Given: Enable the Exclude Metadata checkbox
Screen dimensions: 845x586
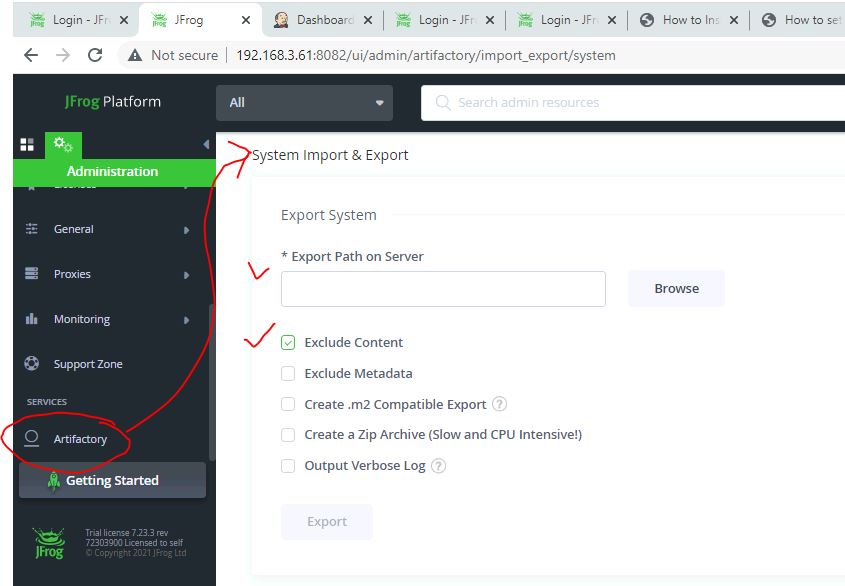Looking at the screenshot, I should tap(288, 374).
